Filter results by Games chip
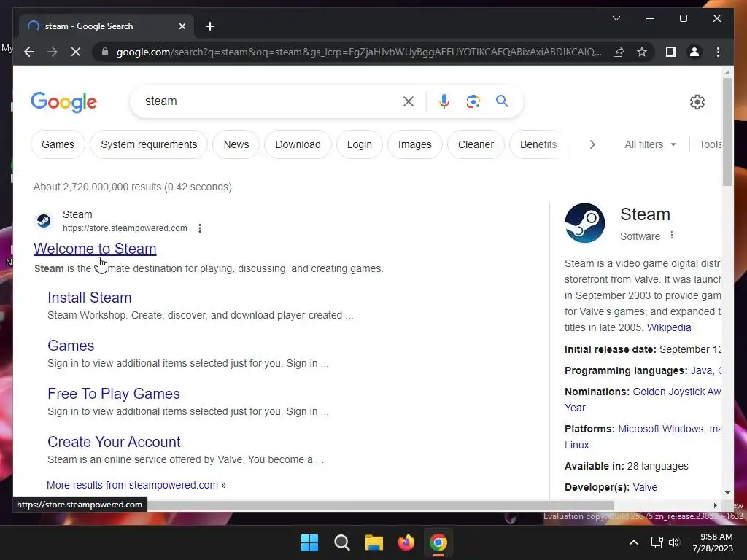747x560 pixels. 58,144
